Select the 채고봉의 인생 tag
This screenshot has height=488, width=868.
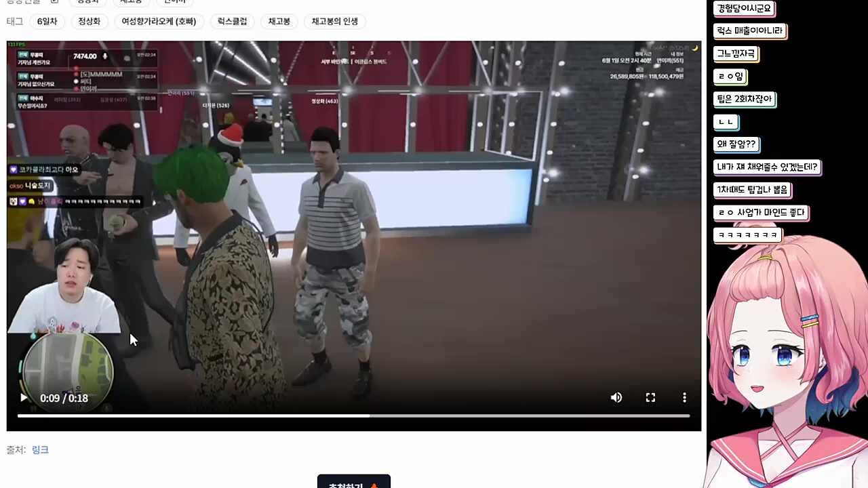point(334,22)
